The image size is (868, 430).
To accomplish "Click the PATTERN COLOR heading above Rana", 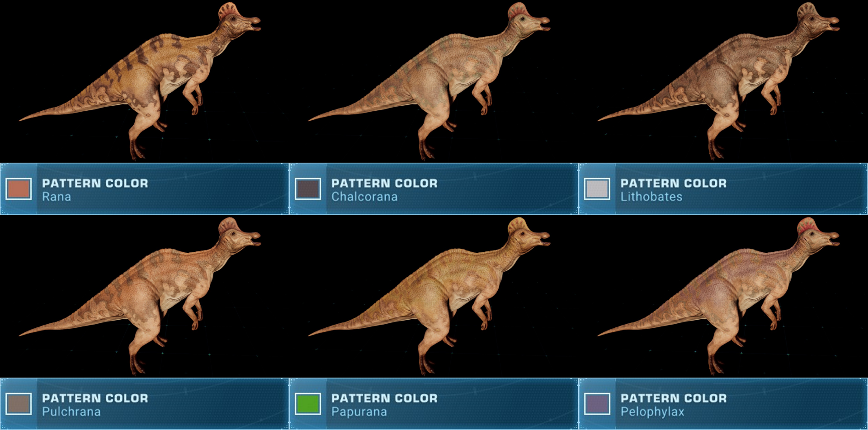I will (x=95, y=183).
